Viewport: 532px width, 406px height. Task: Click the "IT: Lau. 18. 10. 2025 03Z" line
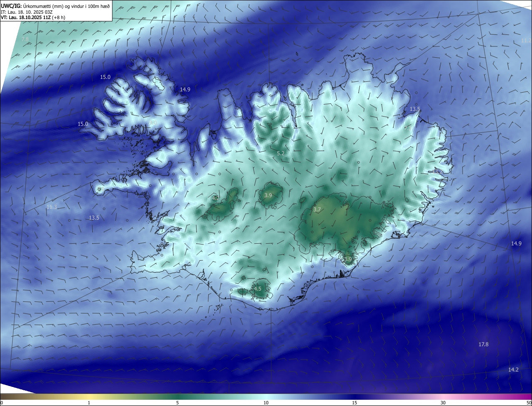[x=26, y=12]
